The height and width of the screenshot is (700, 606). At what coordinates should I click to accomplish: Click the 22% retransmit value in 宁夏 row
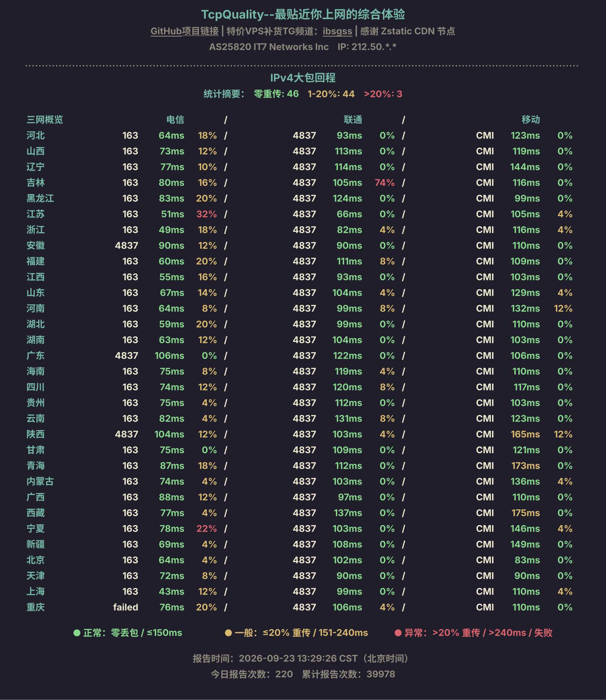click(x=207, y=529)
